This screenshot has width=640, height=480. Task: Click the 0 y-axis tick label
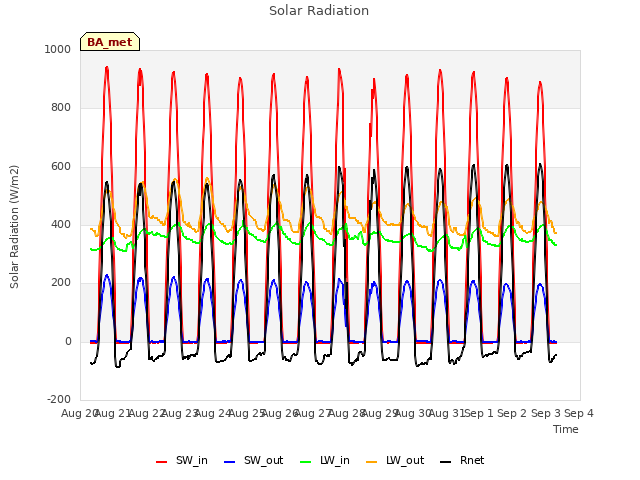pos(68,342)
